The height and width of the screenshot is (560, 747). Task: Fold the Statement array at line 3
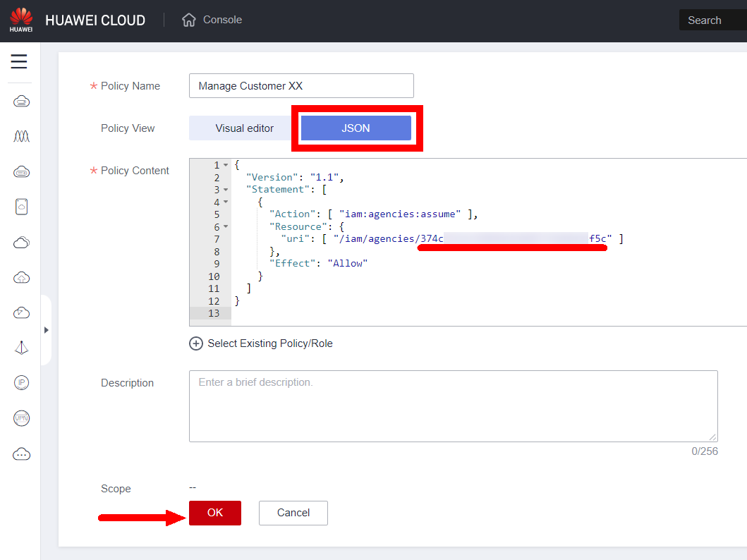point(226,190)
